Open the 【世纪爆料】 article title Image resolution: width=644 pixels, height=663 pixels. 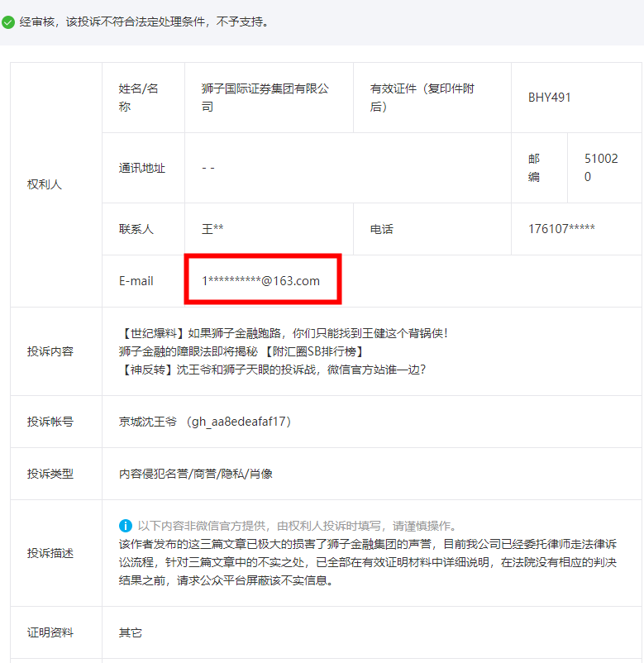point(284,333)
